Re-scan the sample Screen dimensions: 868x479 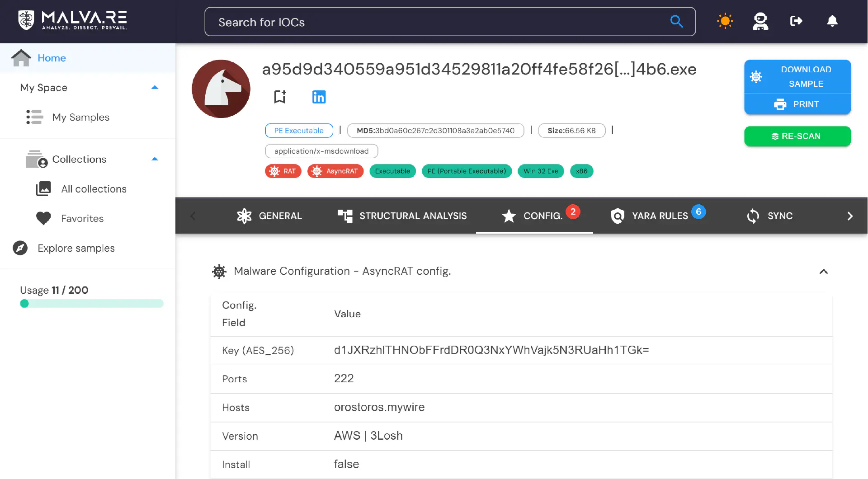(797, 136)
